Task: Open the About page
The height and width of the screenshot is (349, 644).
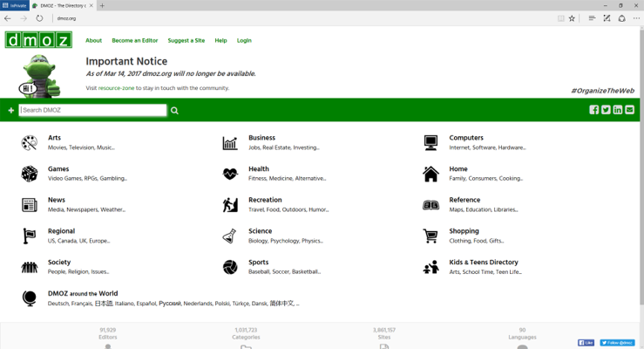Action: (93, 40)
